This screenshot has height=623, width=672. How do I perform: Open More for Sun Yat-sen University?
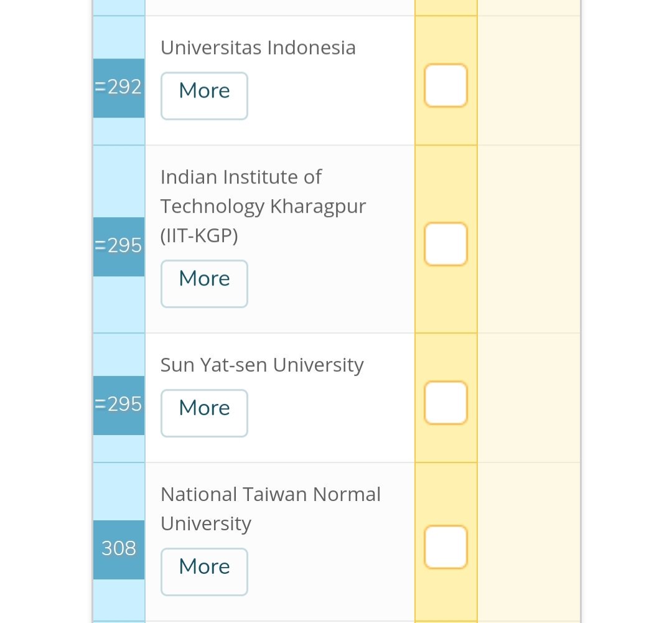205,413
